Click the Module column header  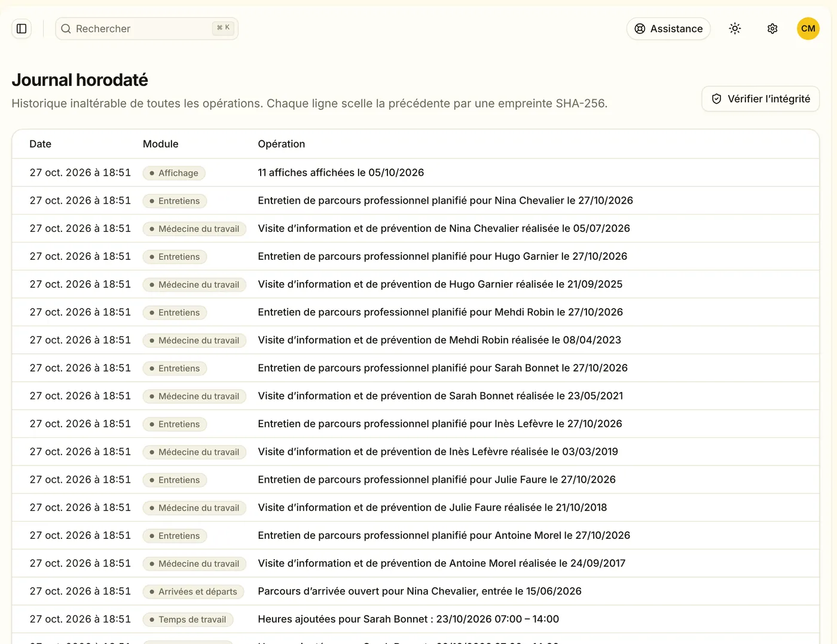click(x=160, y=144)
